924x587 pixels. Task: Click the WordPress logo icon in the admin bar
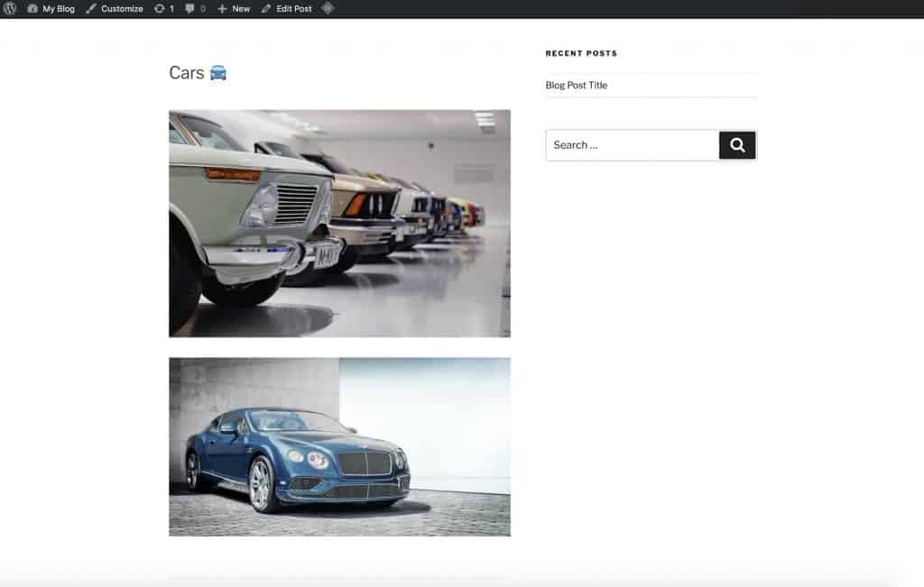coord(9,8)
